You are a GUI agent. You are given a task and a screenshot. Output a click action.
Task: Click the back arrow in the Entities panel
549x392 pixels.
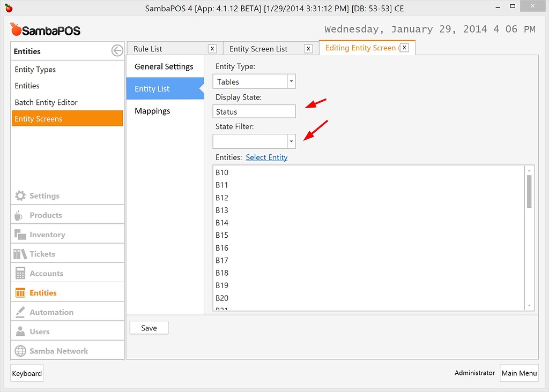pyautogui.click(x=117, y=50)
